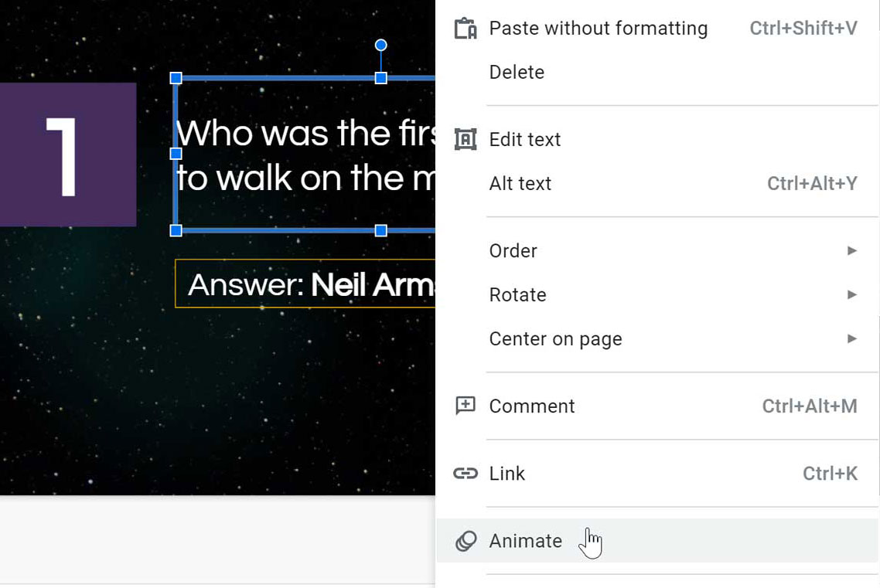Select the Edit text icon
The height and width of the screenshot is (588, 880).
point(465,139)
